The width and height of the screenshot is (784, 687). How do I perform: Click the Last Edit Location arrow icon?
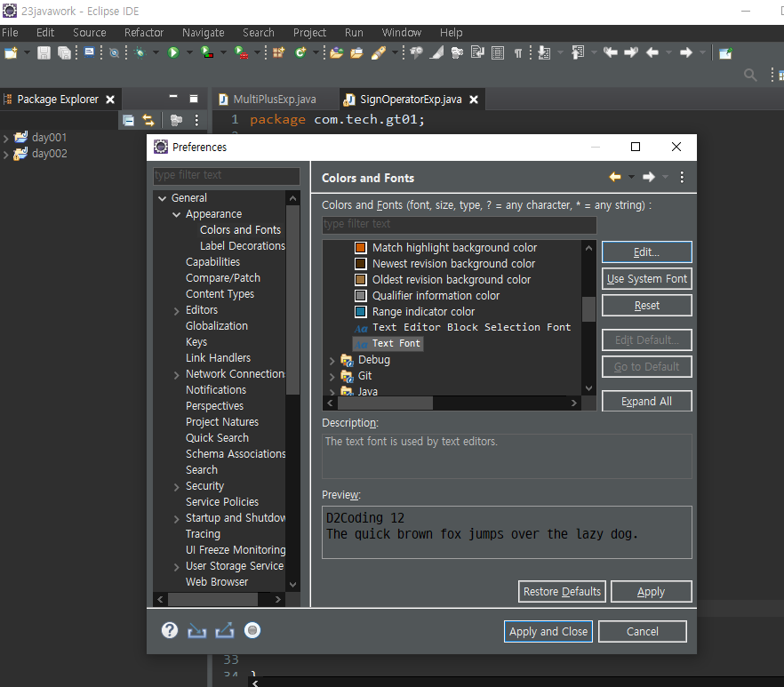pos(610,52)
